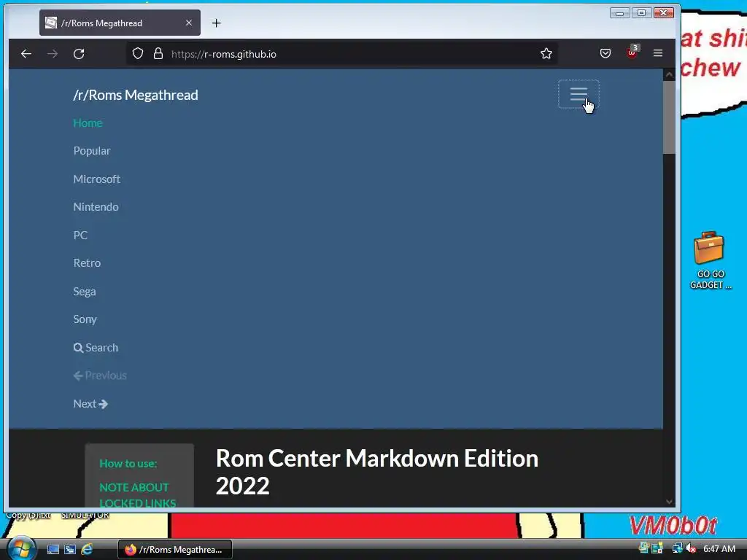The width and height of the screenshot is (747, 560).
Task: Click the disabled Previous link
Action: click(100, 376)
